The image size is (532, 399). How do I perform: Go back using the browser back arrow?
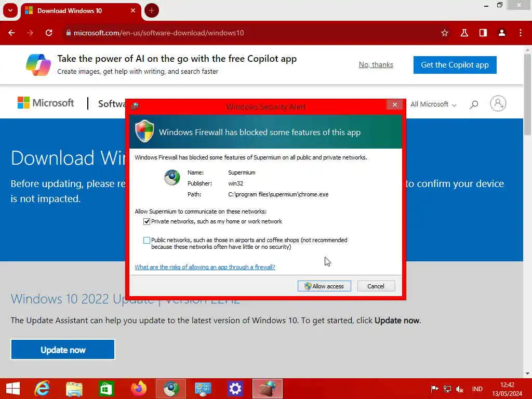point(11,33)
